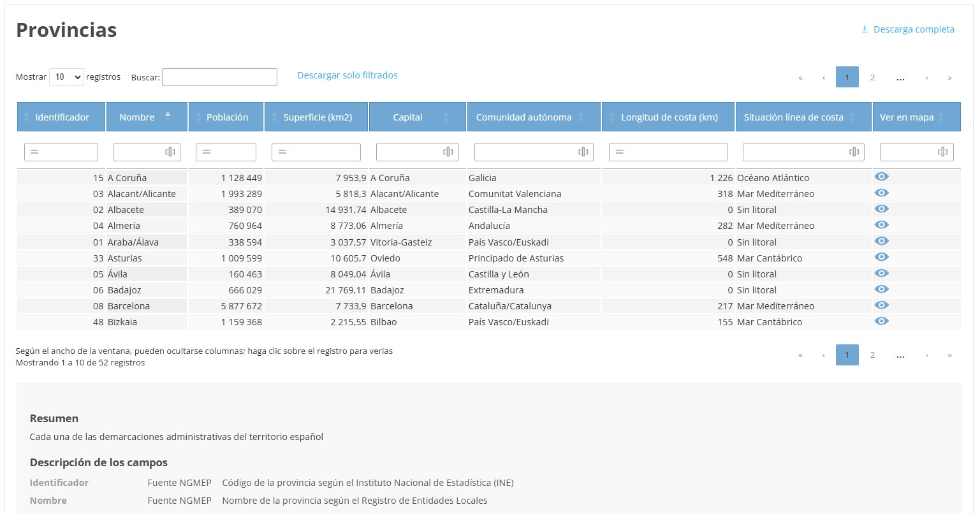Click the Buscar search field

tap(219, 77)
